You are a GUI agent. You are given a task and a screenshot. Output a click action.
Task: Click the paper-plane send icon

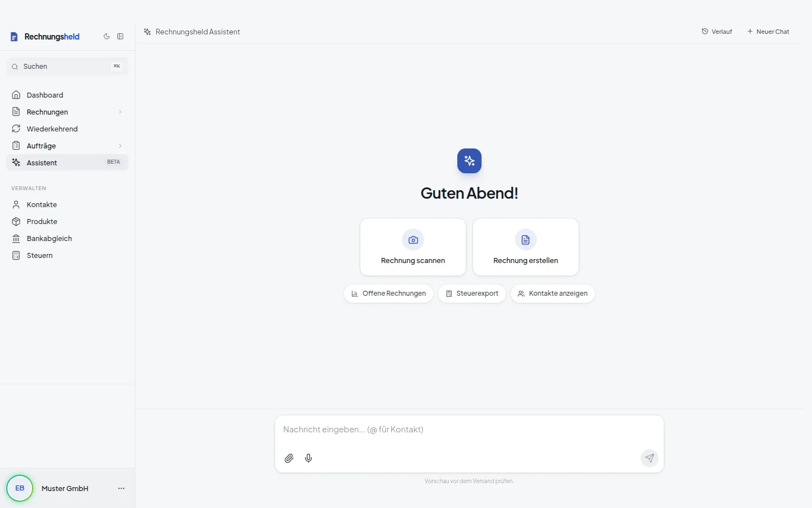coord(650,458)
